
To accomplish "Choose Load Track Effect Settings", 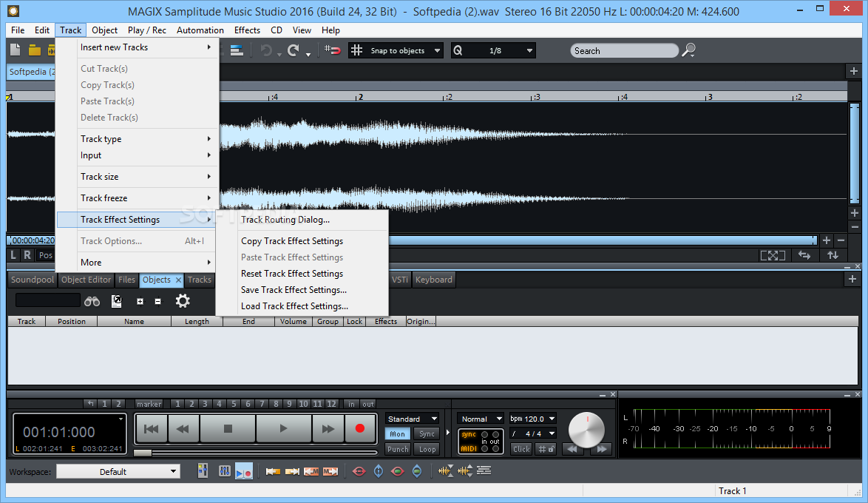I will tap(302, 306).
